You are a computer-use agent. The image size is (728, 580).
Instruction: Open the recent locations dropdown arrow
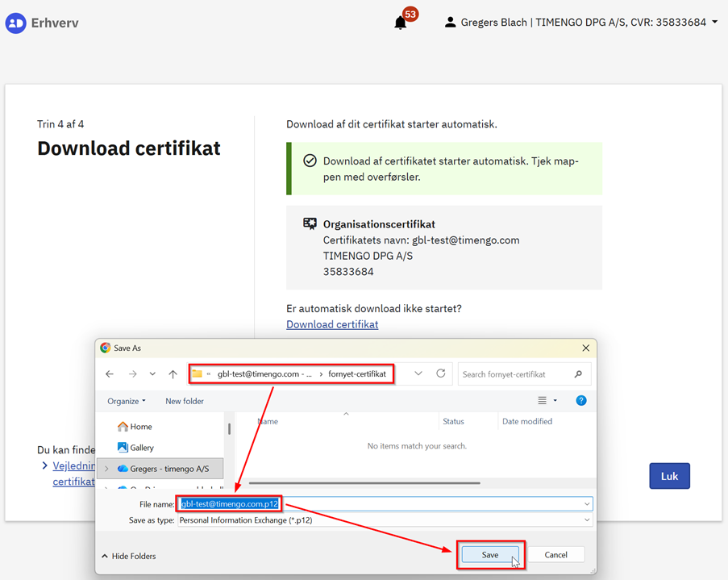[152, 374]
